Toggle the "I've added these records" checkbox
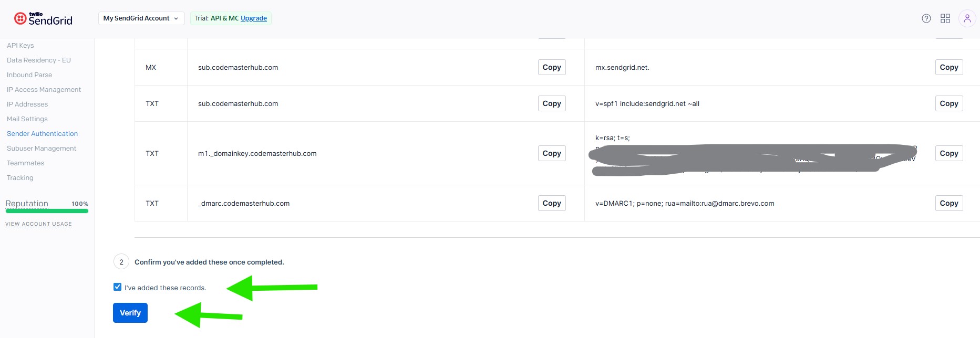Screen dimensions: 980x338 (x=117, y=287)
